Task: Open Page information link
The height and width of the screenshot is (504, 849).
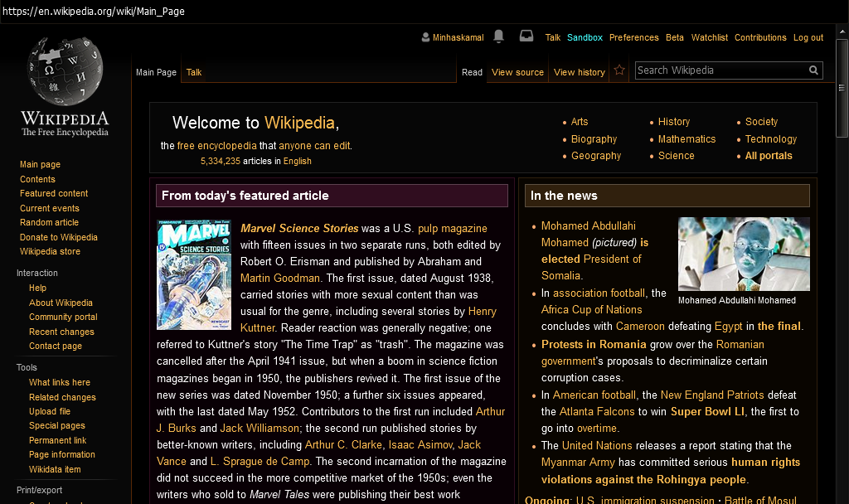Action: 61,455
